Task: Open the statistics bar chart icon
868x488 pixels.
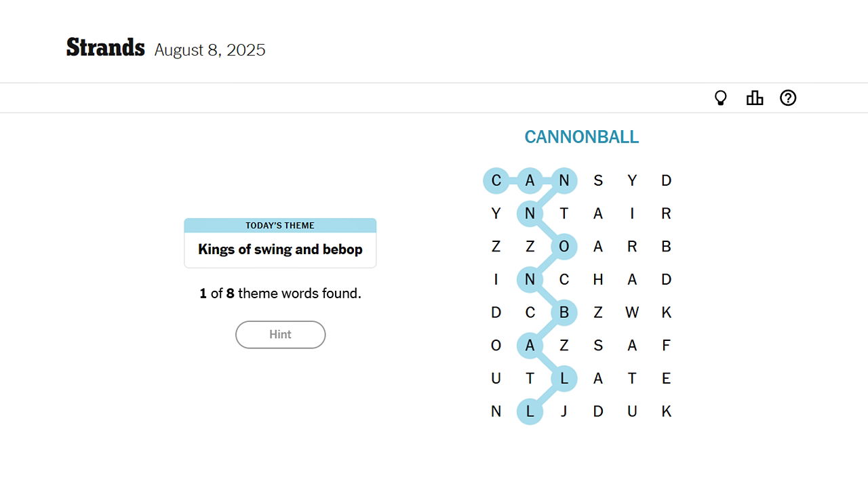Action: (x=754, y=98)
